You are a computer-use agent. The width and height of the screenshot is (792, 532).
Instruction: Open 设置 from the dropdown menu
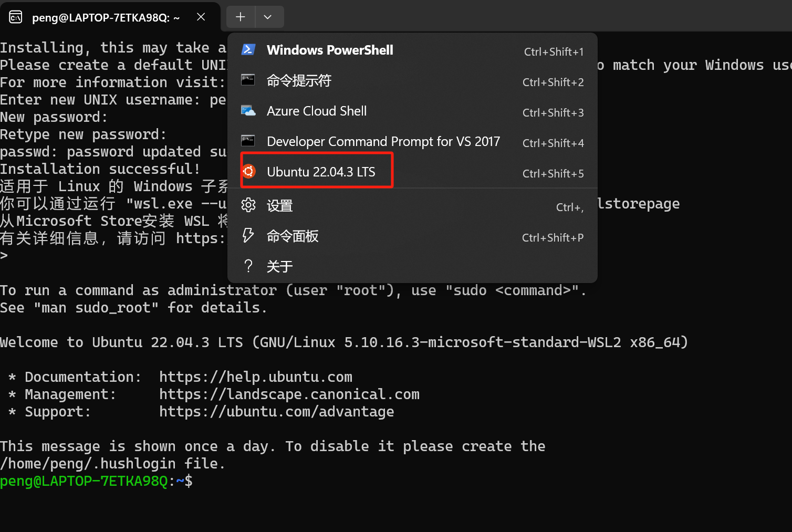coord(279,205)
